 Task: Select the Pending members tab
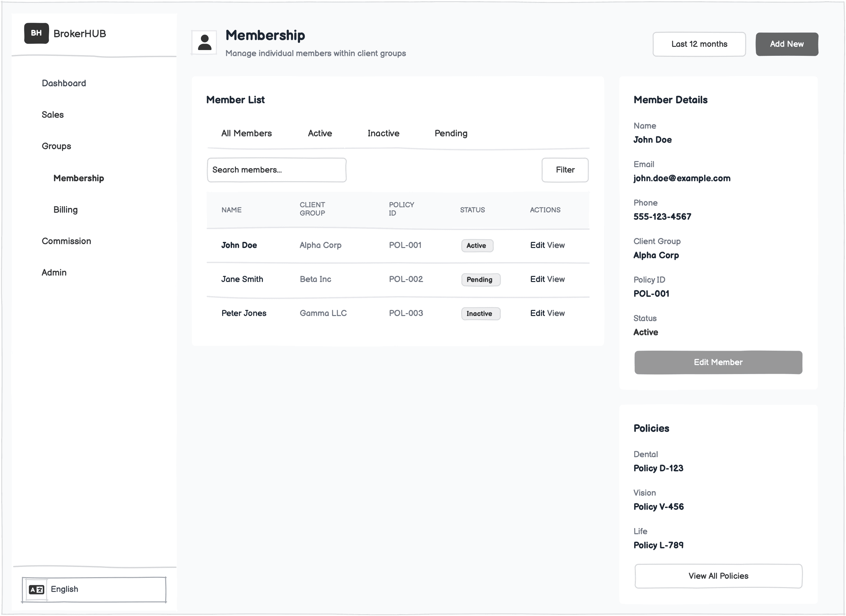coord(451,133)
